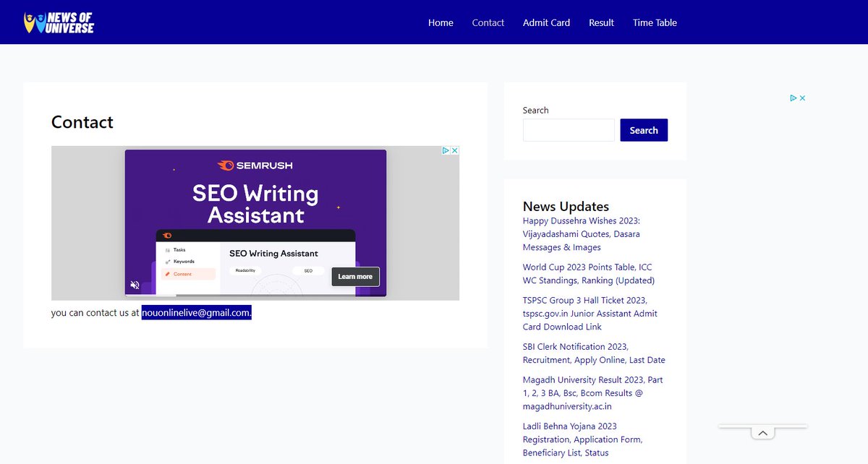Close the Semrush banner ad
This screenshot has width=868, height=464.
[x=455, y=150]
